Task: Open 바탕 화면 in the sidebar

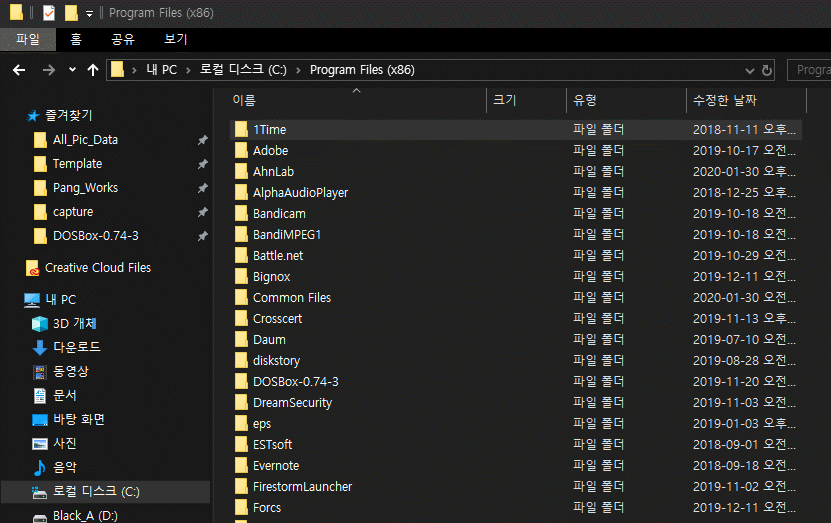Action: 79,419
